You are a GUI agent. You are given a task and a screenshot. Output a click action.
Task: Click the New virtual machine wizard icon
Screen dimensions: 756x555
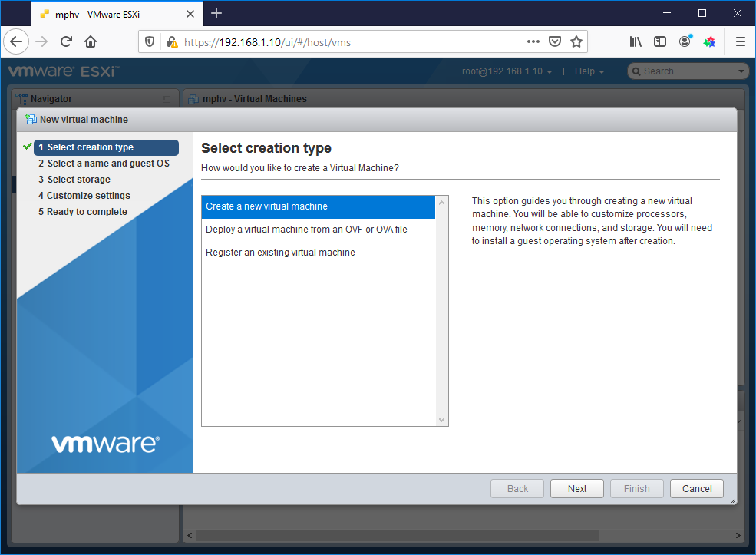(29, 119)
